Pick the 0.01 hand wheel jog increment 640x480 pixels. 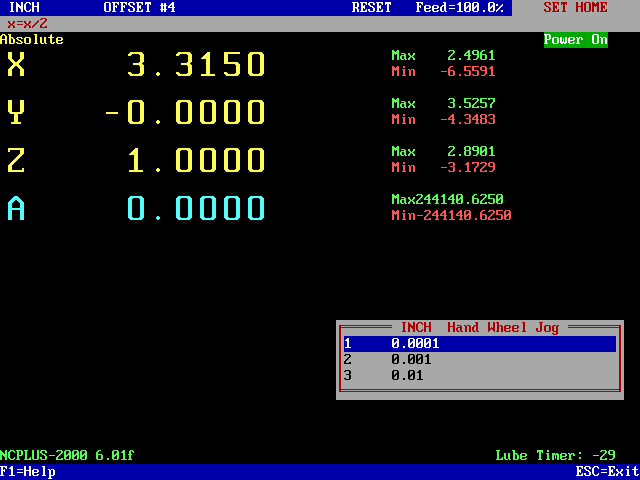480,376
